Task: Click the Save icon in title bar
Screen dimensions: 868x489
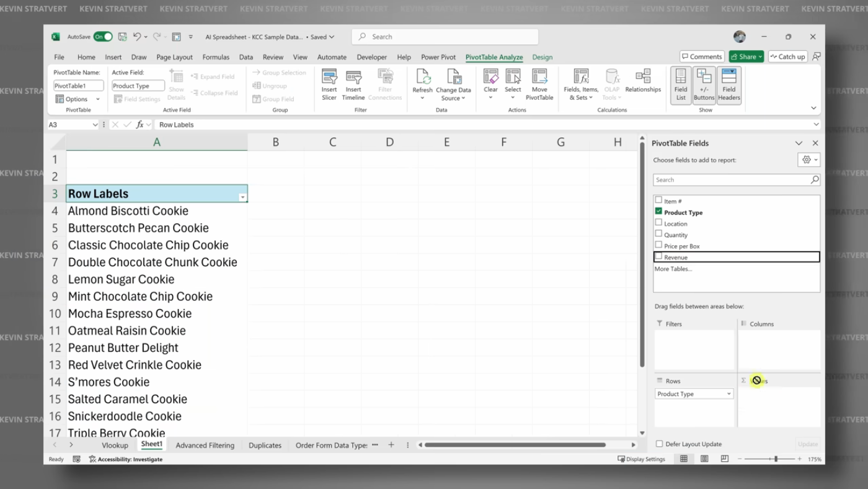Action: tap(123, 37)
